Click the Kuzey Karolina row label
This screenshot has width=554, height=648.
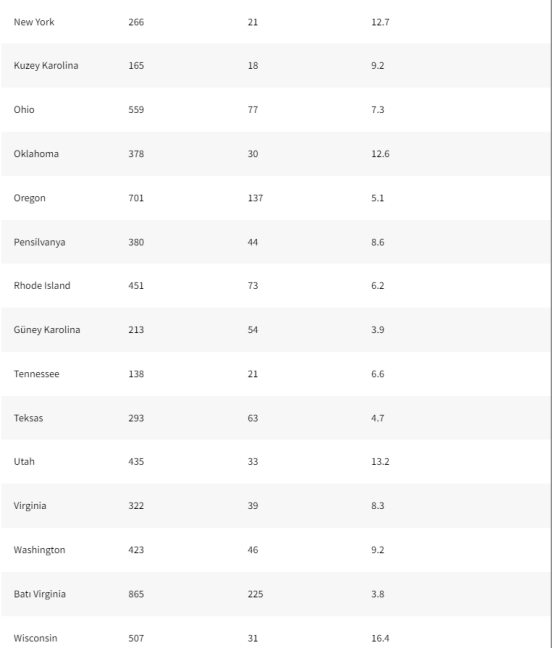click(x=46, y=66)
